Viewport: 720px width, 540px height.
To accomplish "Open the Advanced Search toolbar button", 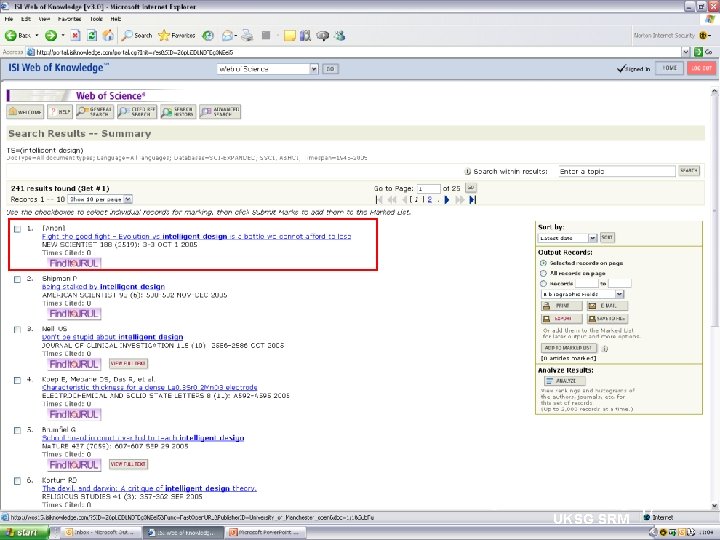I will pos(220,112).
